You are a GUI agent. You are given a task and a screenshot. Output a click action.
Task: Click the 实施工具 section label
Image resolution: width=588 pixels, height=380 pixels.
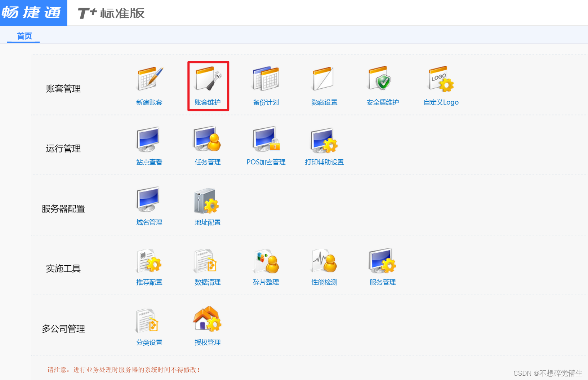click(x=63, y=269)
